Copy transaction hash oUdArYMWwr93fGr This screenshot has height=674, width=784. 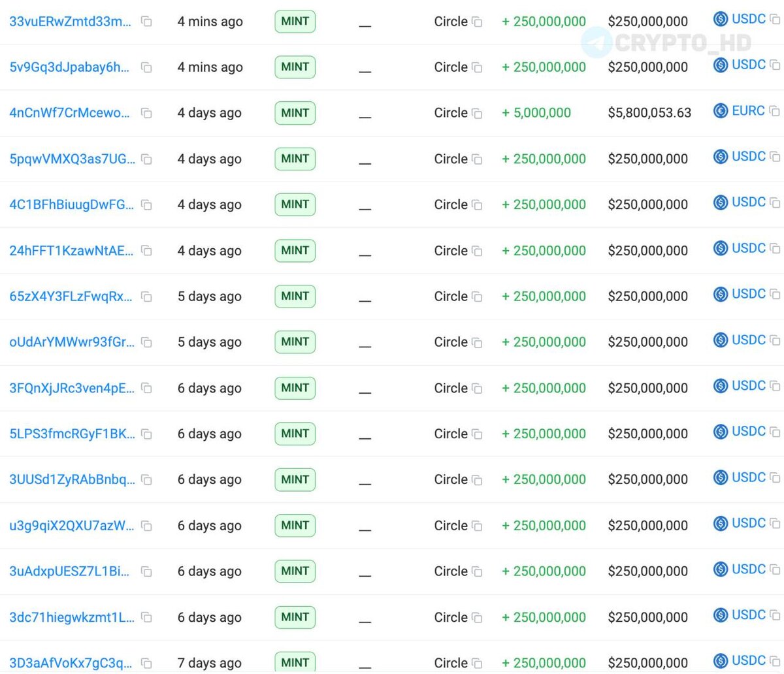146,342
